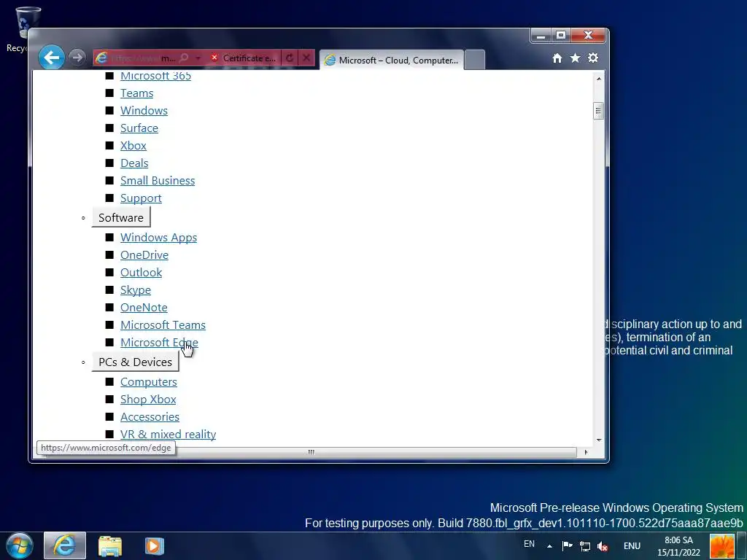Launch Windows Media Player from taskbar
The height and width of the screenshot is (560, 747).
(x=154, y=545)
